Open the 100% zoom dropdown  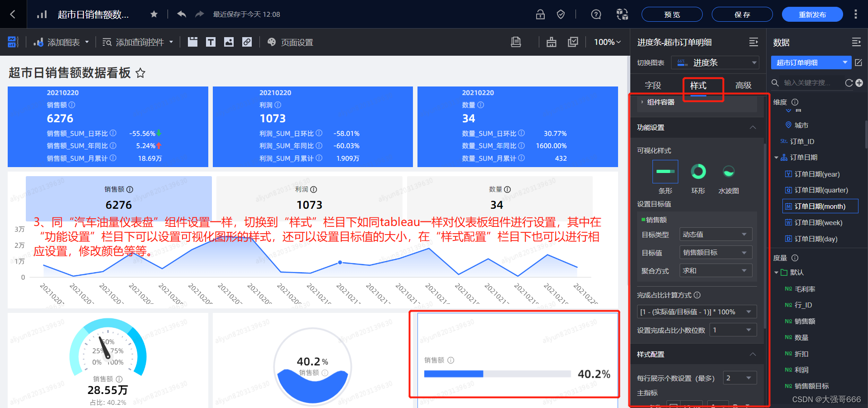click(607, 42)
